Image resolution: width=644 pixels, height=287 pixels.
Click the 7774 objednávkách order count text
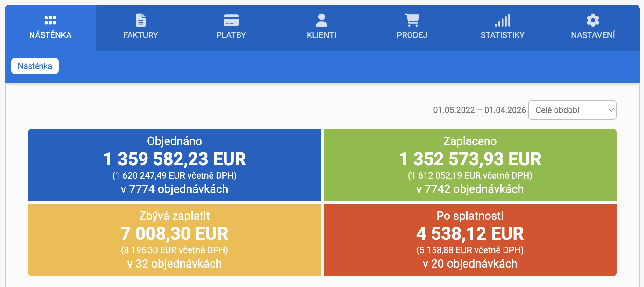point(174,189)
